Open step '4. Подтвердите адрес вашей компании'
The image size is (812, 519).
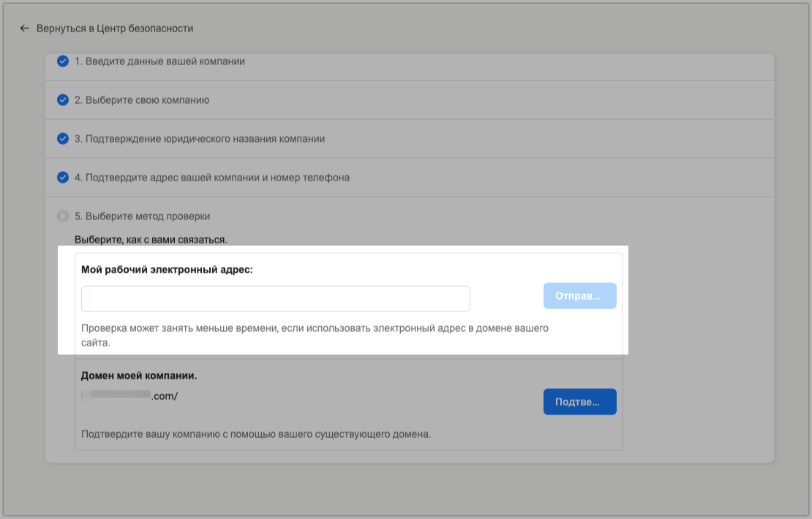[212, 178]
